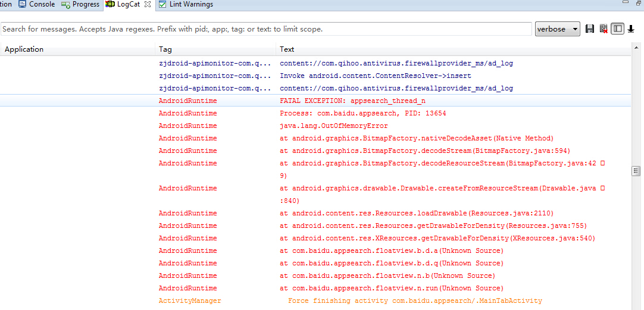The height and width of the screenshot is (310, 644).
Task: Click the ActivityManager tag cell
Action: click(x=190, y=300)
